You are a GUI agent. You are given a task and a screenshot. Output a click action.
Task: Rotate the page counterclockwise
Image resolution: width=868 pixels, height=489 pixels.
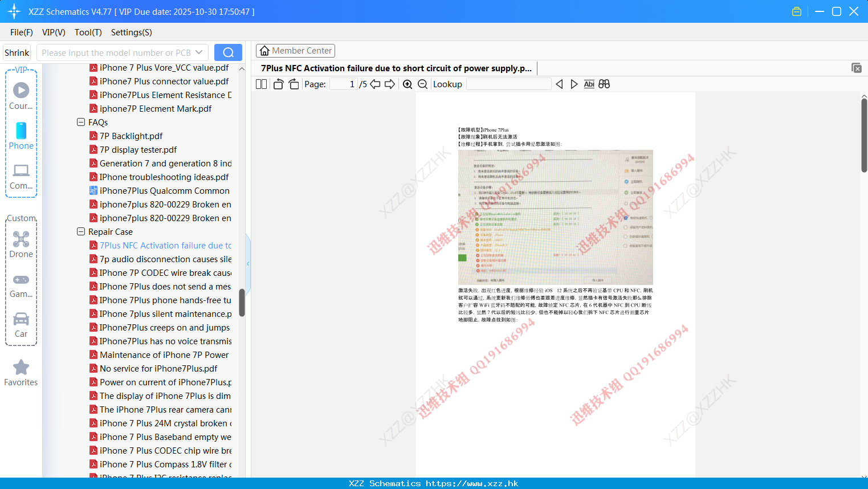[x=278, y=84]
